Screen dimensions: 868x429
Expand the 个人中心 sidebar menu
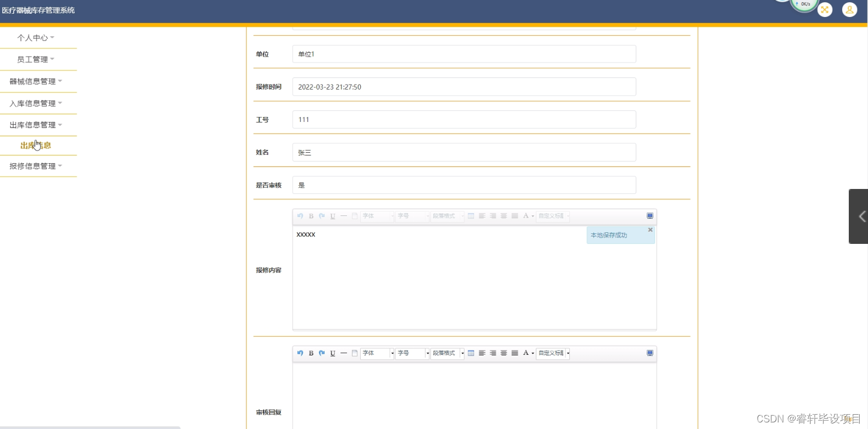pyautogui.click(x=36, y=38)
